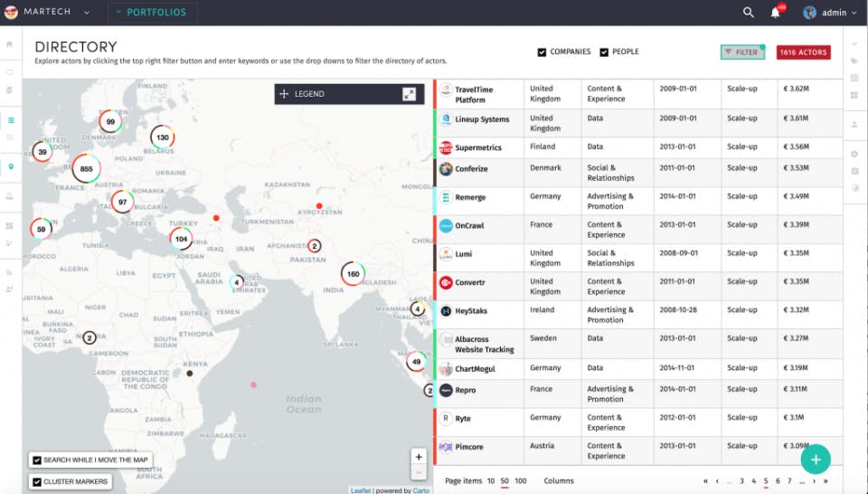Open the OnCrawl row name
This screenshot has height=494, width=868.
pyautogui.click(x=469, y=225)
